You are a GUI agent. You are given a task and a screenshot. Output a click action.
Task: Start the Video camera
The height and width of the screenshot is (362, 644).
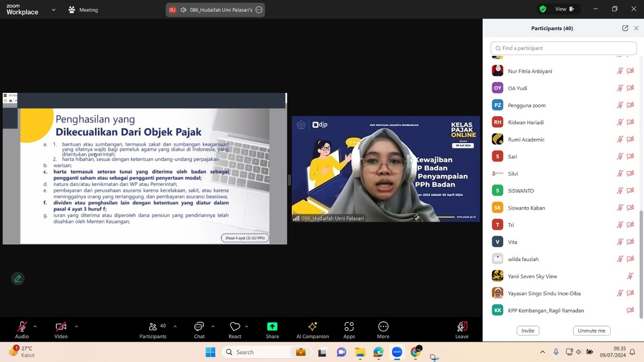[61, 327]
